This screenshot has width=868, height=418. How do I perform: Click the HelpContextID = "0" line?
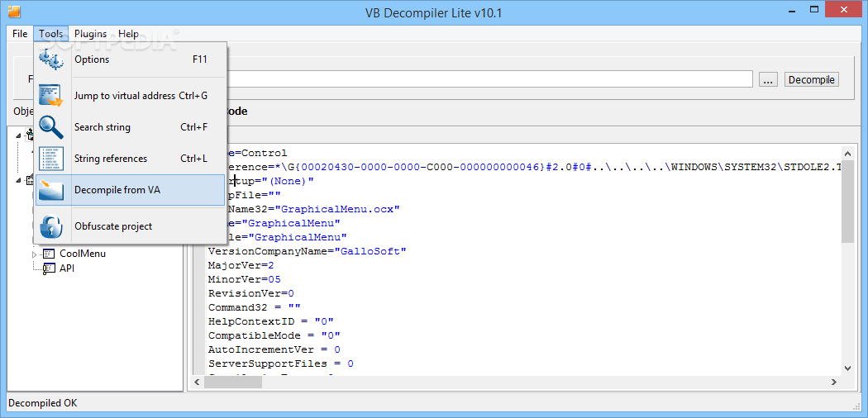click(x=271, y=321)
